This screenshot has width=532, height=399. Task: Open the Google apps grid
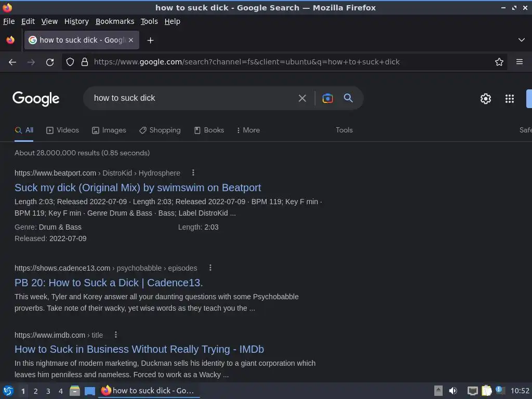point(510,99)
